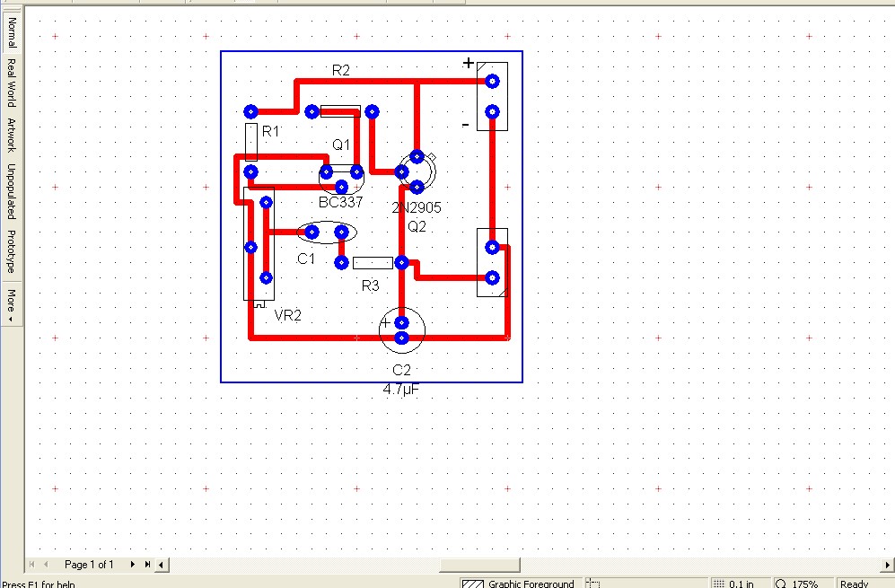This screenshot has height=588, width=895.
Task: Click upper pad of the lower-right connector
Action: (x=492, y=247)
